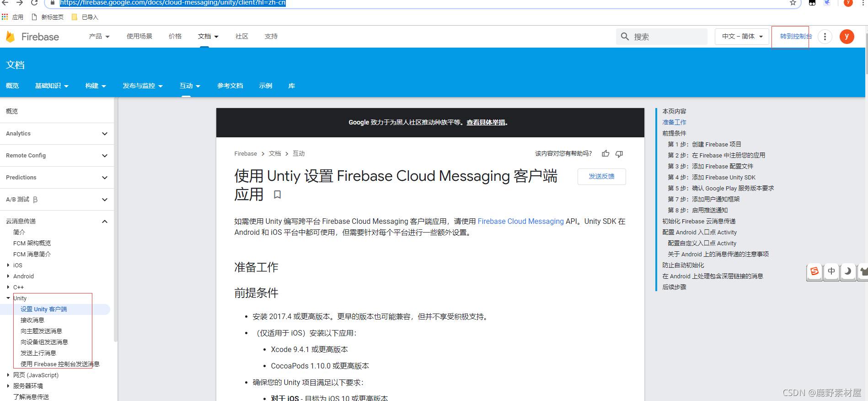Click the moon icon in IME toolbar

[x=848, y=271]
